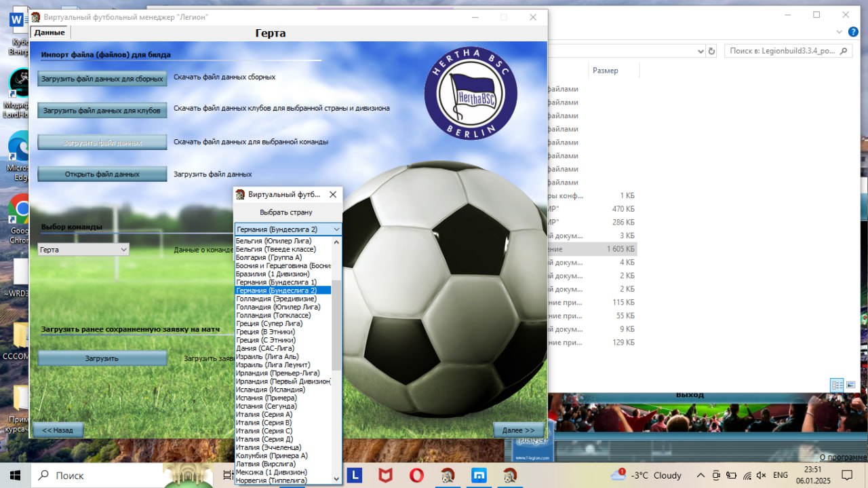The height and width of the screenshot is (488, 868).
Task: Open the blue L app on the taskbar
Action: coord(355,475)
